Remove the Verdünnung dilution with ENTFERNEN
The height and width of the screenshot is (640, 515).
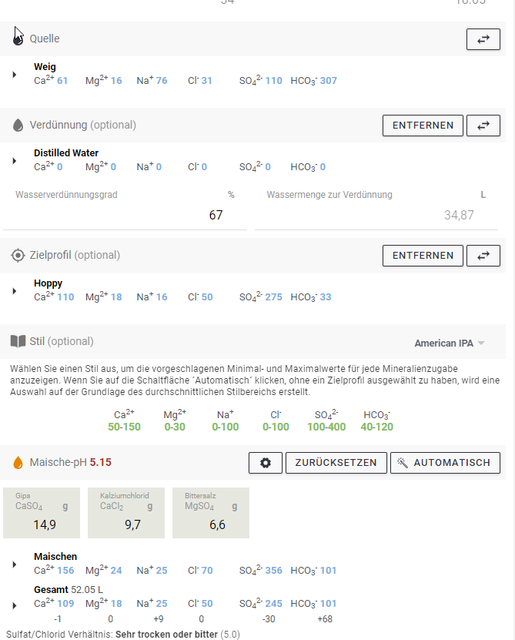423,125
